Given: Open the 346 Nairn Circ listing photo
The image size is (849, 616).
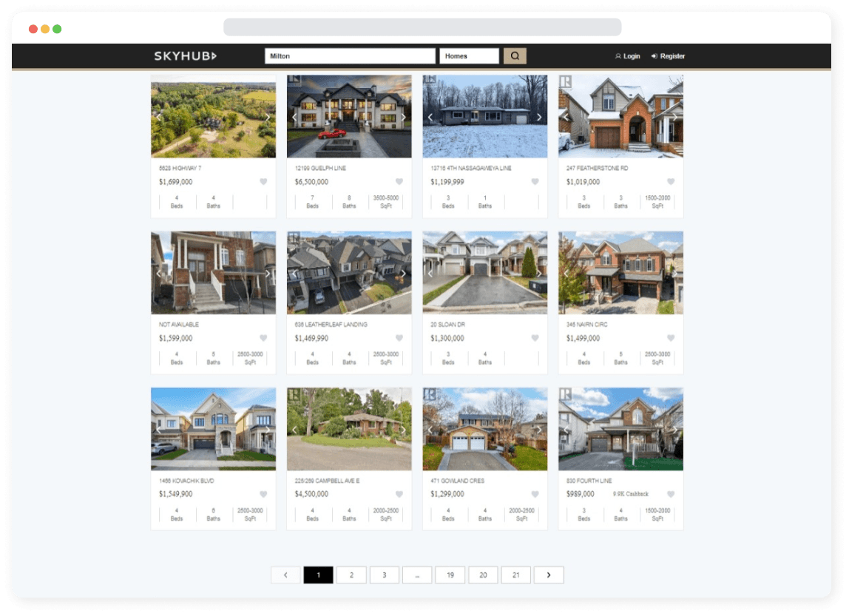Looking at the screenshot, I should coord(620,273).
